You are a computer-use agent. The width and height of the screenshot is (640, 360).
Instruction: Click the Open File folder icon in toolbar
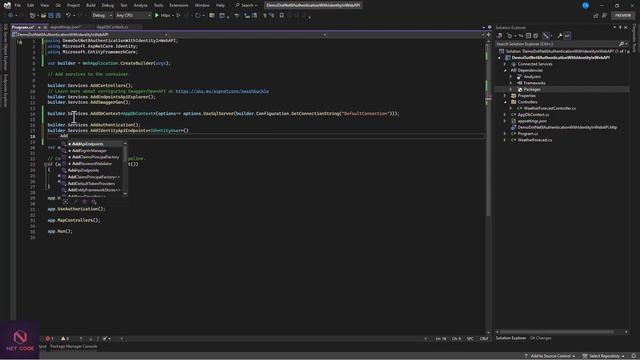coord(43,16)
